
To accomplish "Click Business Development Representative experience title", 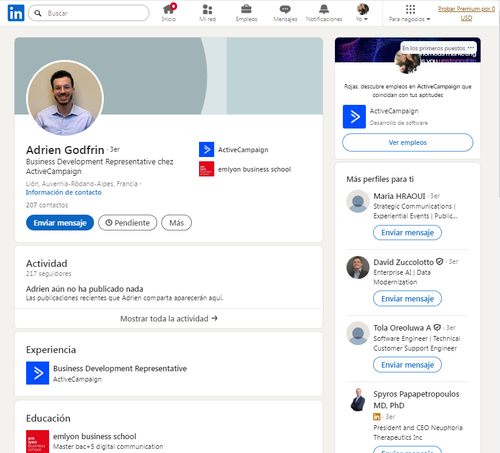I will point(120,368).
